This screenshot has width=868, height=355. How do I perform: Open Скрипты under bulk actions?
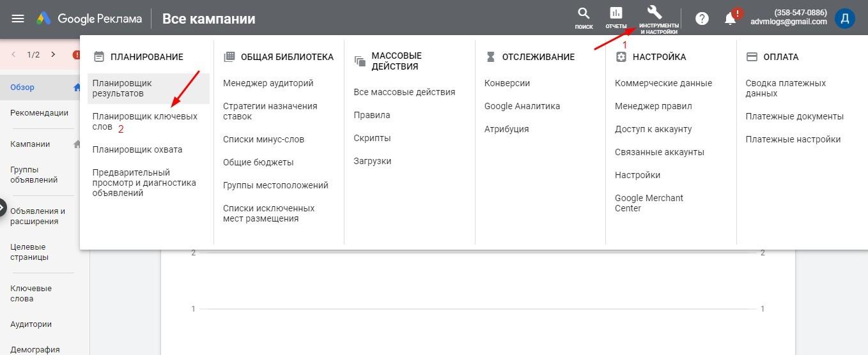click(x=372, y=138)
